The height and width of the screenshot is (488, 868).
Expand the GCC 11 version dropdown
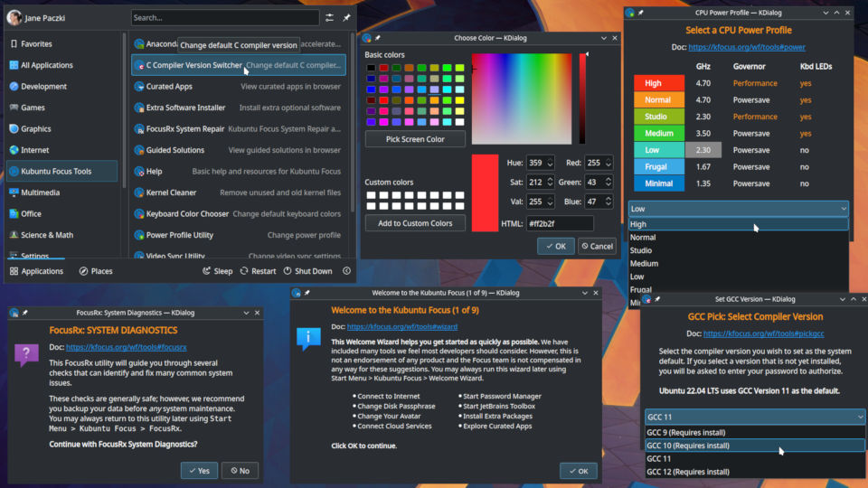754,417
